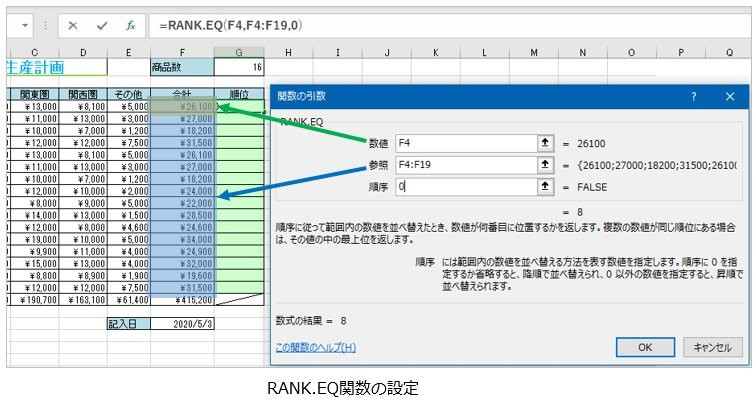Click the 参照 field range selector icon
This screenshot has height=405, width=756.
click(545, 164)
